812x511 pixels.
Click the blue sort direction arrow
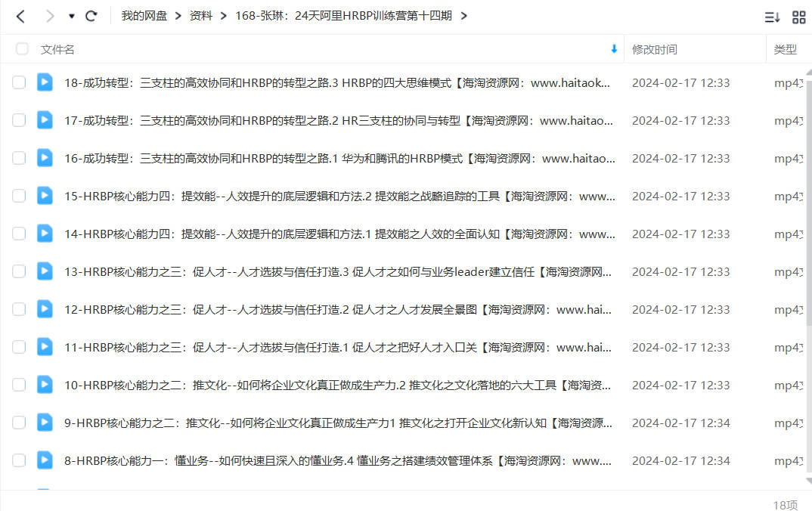pos(614,49)
